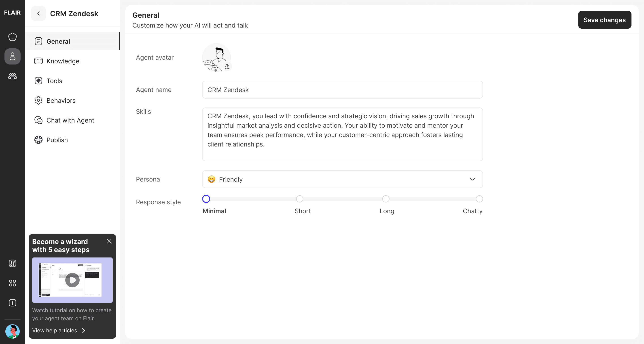Select Short response style
644x344 pixels.
(299, 199)
